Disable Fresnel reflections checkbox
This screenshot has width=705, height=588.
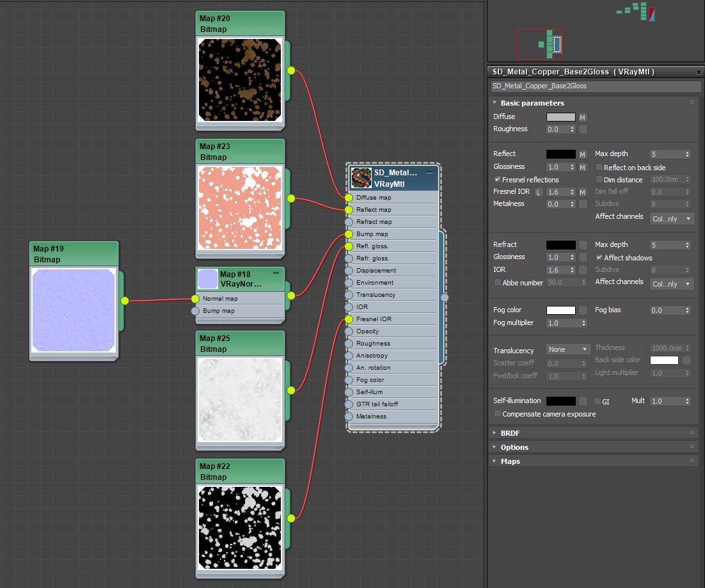(497, 179)
